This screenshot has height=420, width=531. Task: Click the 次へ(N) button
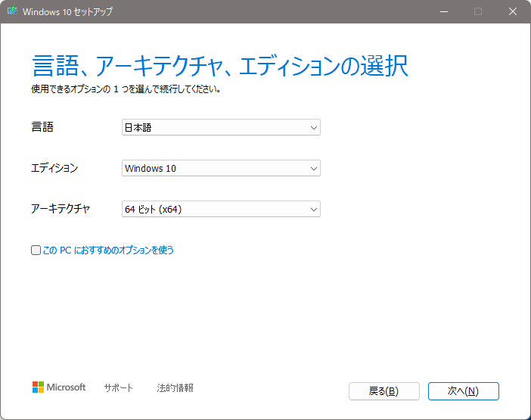[463, 391]
